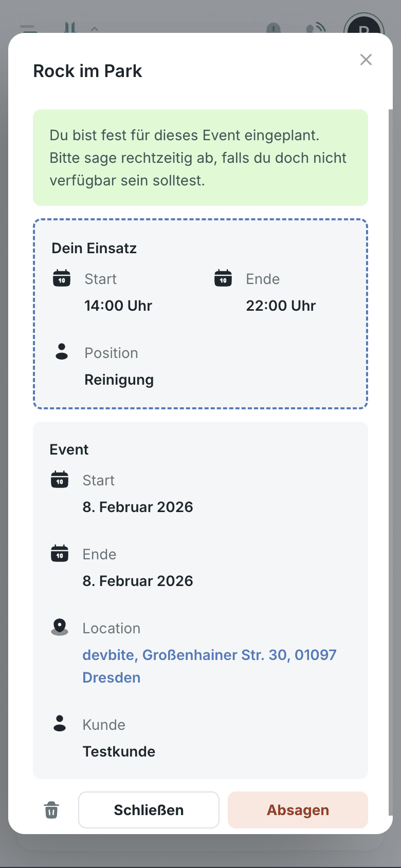Click the Rock im Park title
401x868 pixels.
click(87, 71)
